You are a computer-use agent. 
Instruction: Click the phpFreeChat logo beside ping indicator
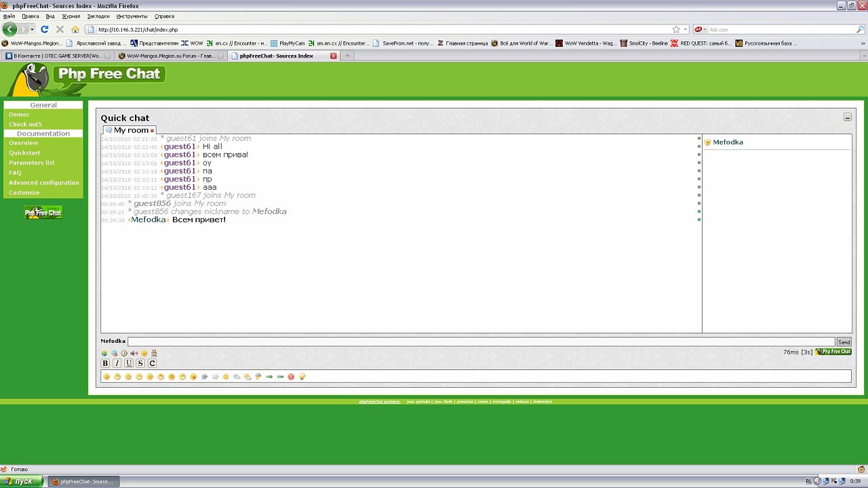[833, 352]
